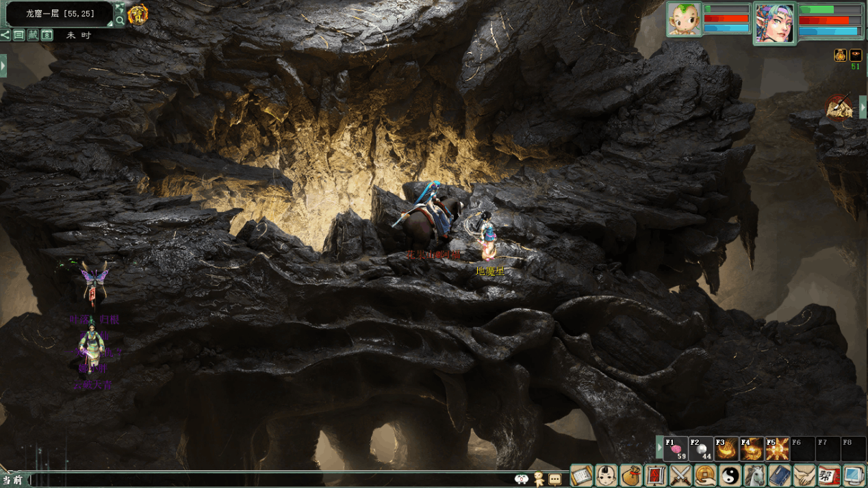Click the magnifier search icon near minimap
Screen dimensions: 868x488
[x=120, y=21]
